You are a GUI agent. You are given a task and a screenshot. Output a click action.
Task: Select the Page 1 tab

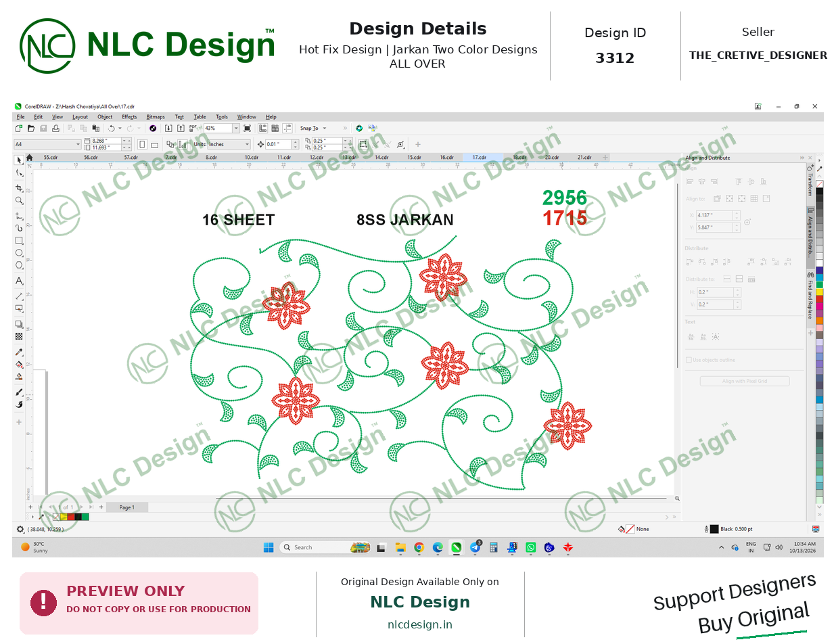126,507
